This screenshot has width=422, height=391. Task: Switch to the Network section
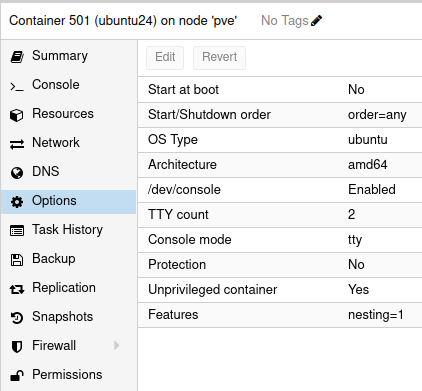pos(69,143)
